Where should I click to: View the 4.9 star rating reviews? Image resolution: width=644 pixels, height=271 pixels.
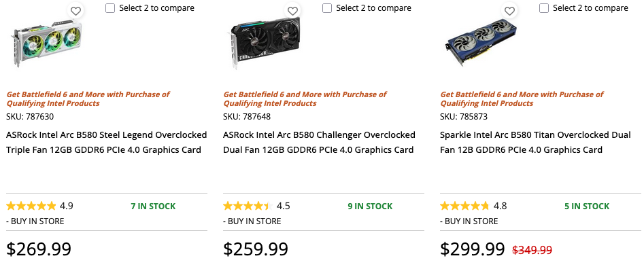(x=39, y=206)
